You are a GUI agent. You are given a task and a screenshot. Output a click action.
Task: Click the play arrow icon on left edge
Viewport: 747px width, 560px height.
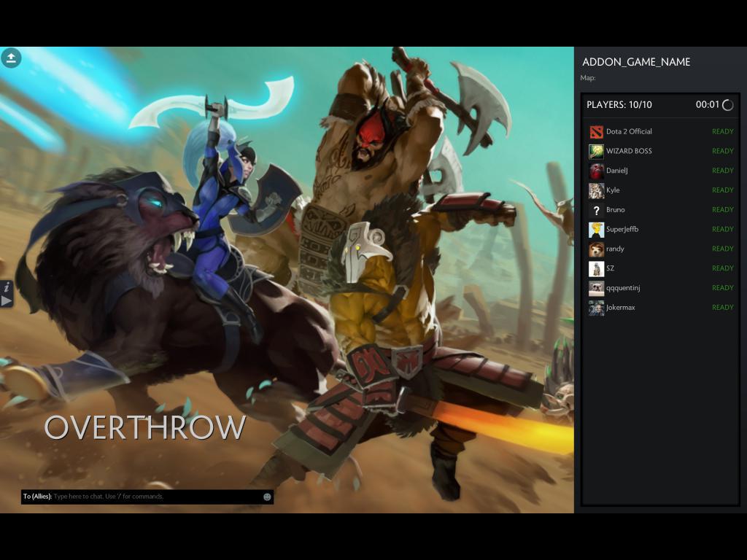(6, 301)
